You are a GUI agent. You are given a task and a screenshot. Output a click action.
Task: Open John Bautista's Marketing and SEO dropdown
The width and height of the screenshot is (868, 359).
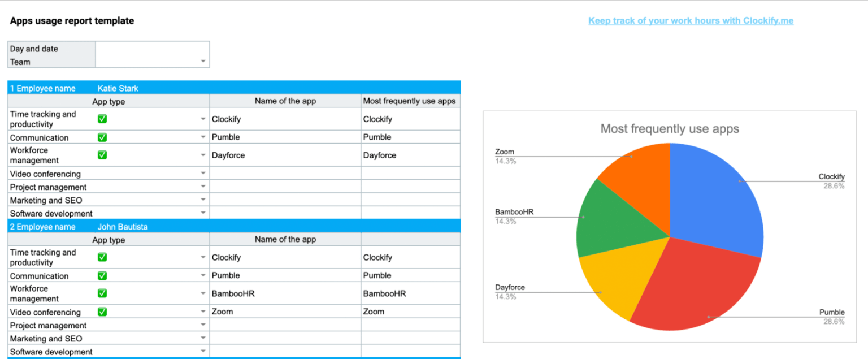point(203,338)
